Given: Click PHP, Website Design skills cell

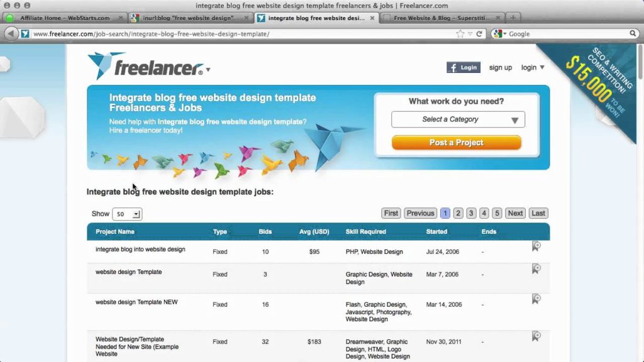Looking at the screenshot, I should [x=374, y=251].
